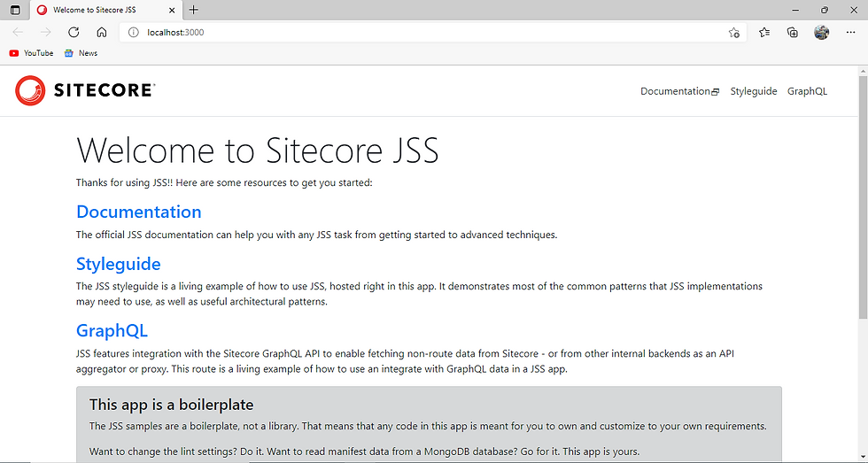Restore down the browser window

click(825, 10)
